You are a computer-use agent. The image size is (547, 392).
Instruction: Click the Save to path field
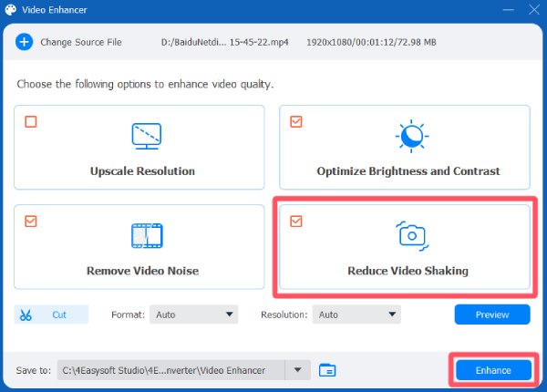pos(171,370)
